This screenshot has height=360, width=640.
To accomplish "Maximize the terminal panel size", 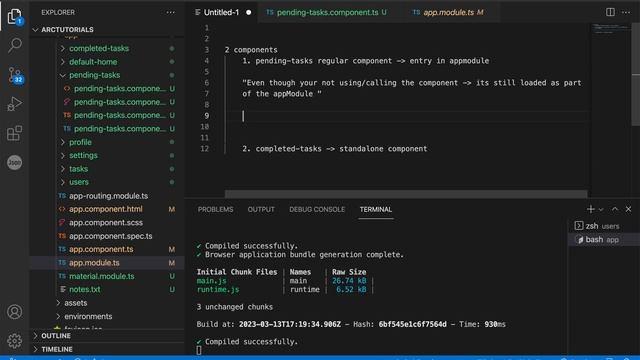I will coord(615,209).
